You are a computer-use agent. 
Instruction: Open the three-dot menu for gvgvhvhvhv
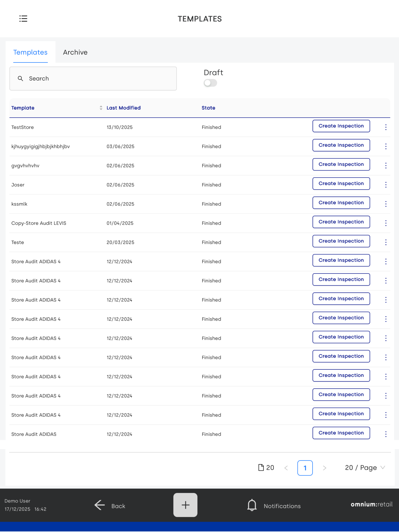pos(386,165)
